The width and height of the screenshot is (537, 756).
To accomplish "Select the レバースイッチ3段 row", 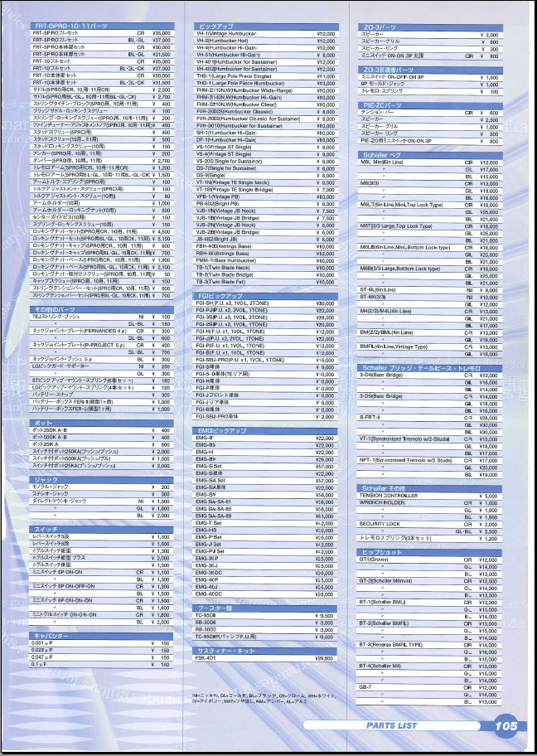I will [102, 536].
